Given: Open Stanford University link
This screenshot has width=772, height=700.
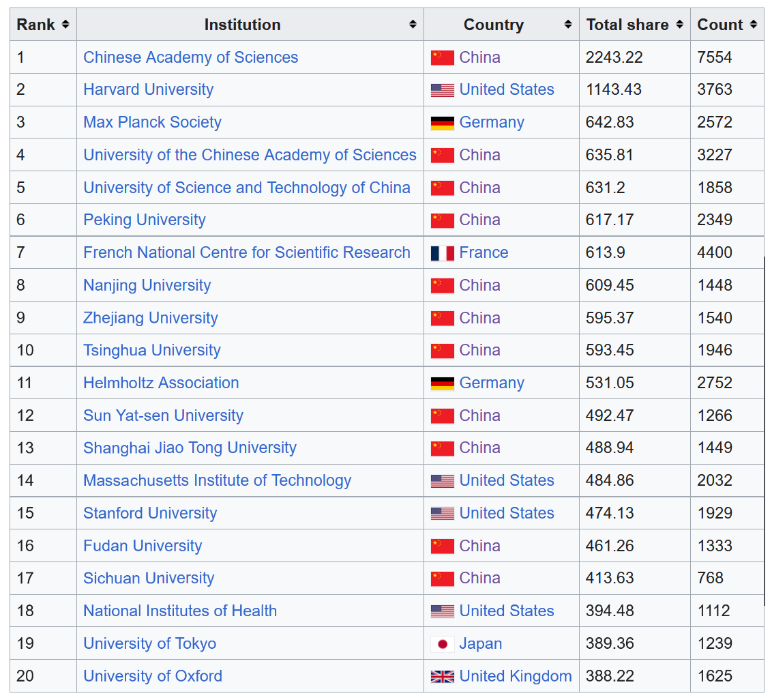Looking at the screenshot, I should point(150,513).
